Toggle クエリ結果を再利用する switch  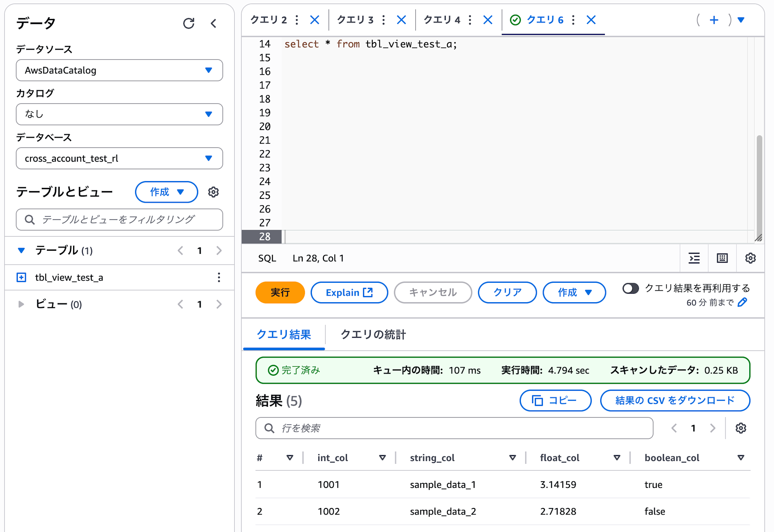click(x=630, y=288)
